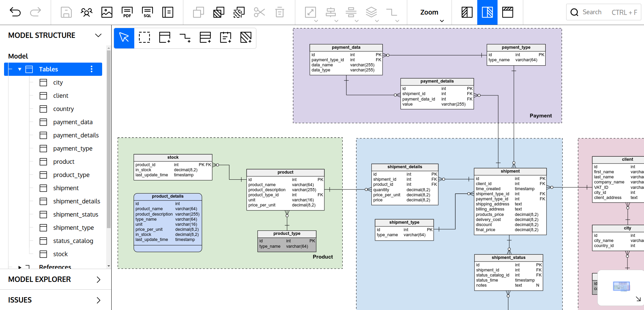Select shipment_type in the tree
This screenshot has height=310, width=644.
tap(73, 228)
